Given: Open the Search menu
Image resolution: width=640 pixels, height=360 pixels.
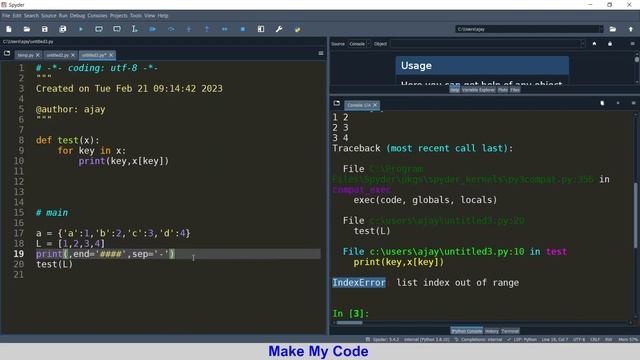Looking at the screenshot, I should tap(31, 16).
